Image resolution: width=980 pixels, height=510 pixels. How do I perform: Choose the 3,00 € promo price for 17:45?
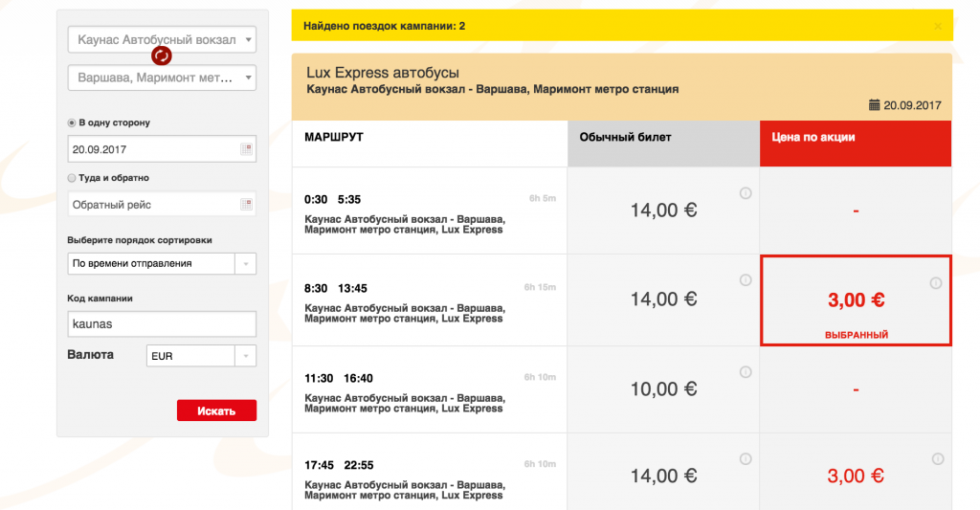(x=856, y=477)
